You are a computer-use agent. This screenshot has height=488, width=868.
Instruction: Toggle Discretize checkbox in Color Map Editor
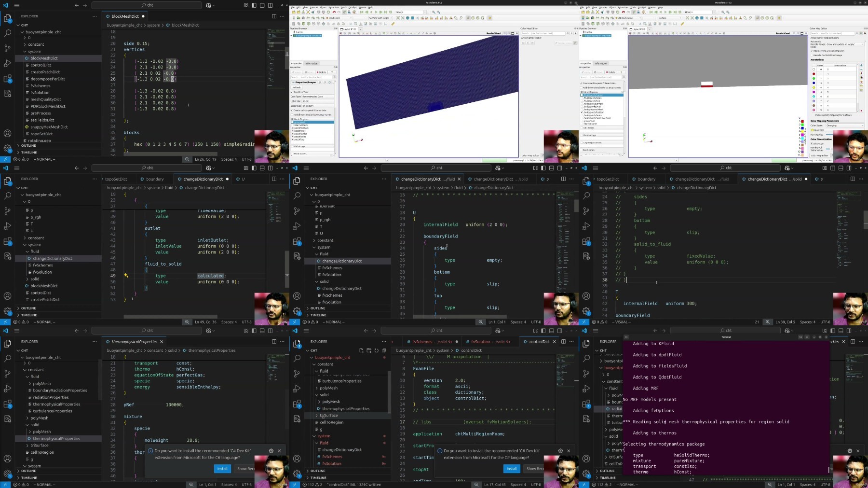[x=812, y=143]
